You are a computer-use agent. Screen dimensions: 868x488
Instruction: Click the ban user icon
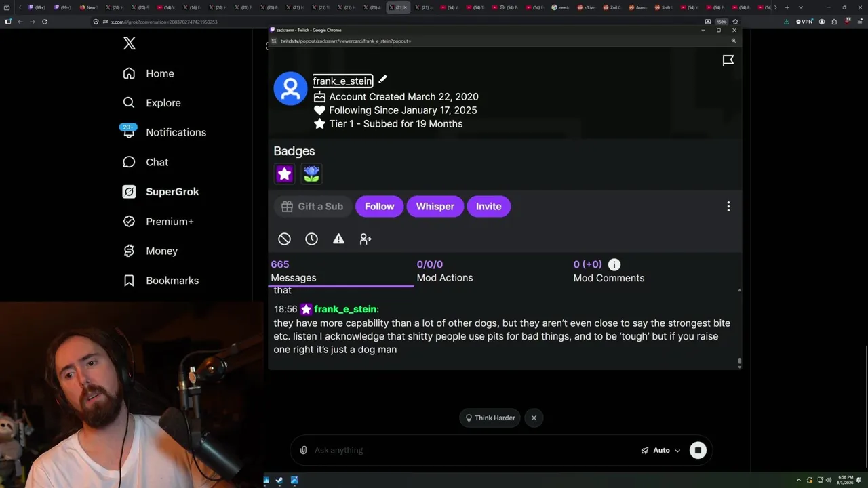click(284, 239)
